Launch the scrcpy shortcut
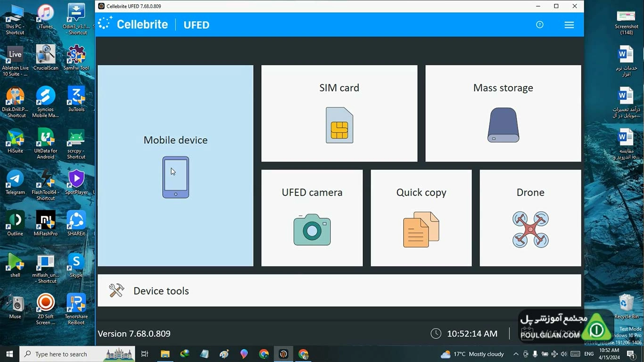 (x=76, y=144)
